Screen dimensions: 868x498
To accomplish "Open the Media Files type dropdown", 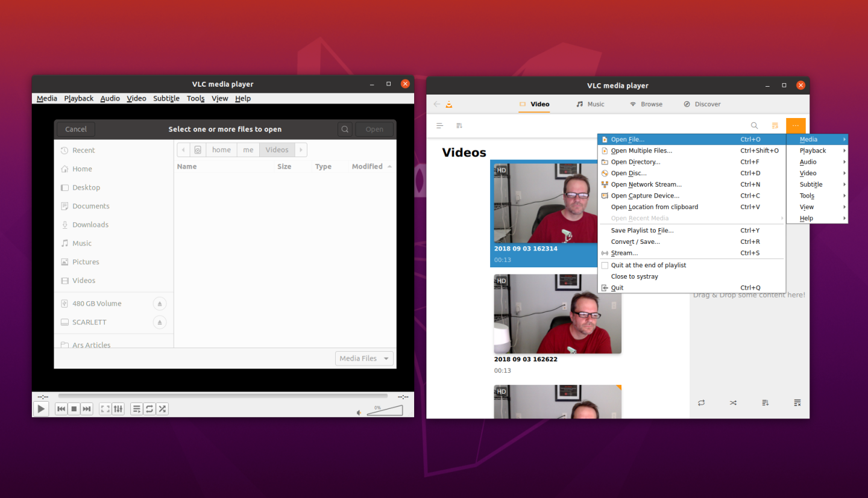I will [x=364, y=358].
